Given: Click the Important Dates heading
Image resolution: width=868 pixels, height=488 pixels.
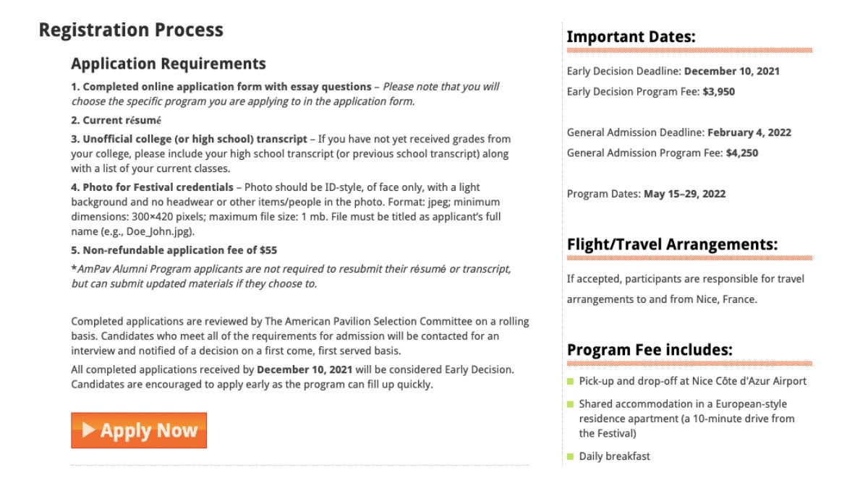Looking at the screenshot, I should (631, 37).
